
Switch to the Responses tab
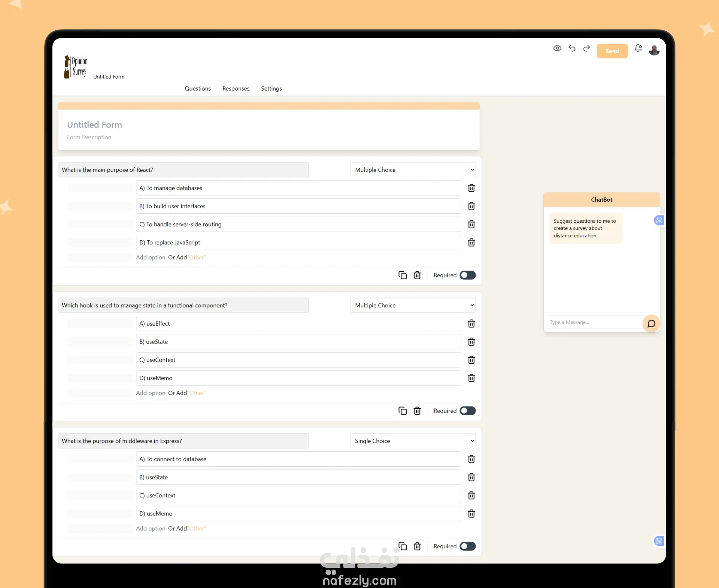[236, 89]
